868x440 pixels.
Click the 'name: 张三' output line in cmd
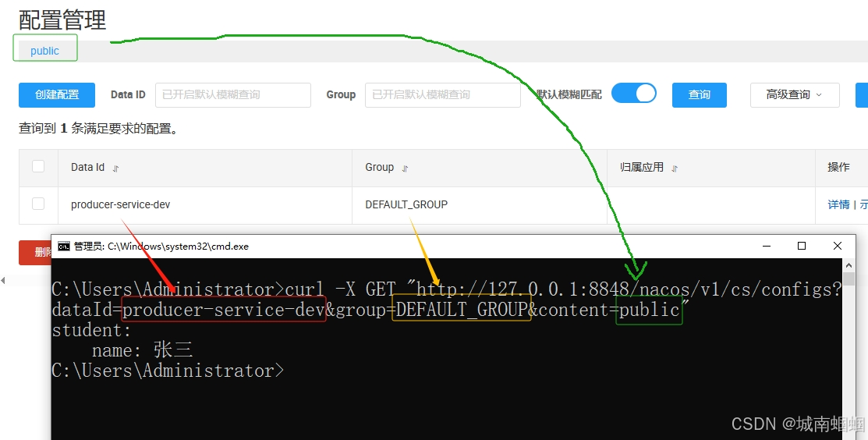(x=142, y=350)
